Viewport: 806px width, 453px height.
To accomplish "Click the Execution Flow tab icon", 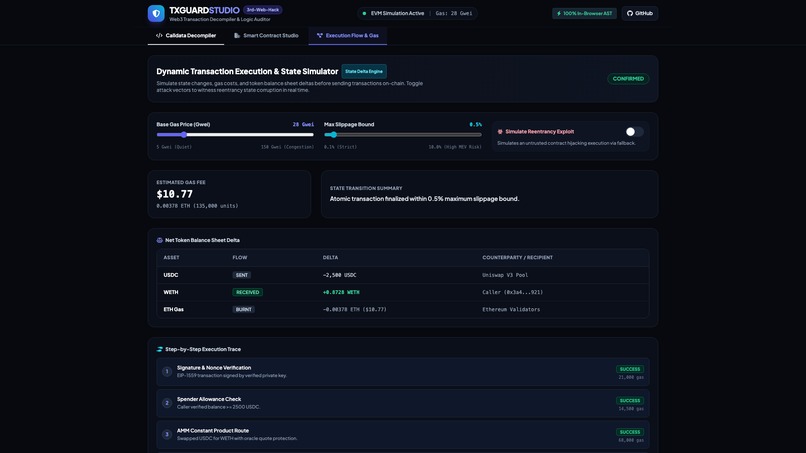I will (x=320, y=35).
